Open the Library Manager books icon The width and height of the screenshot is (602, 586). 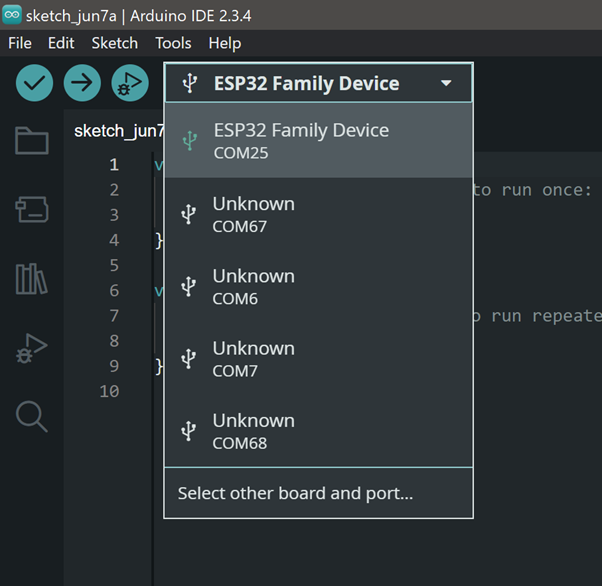pos(32,279)
